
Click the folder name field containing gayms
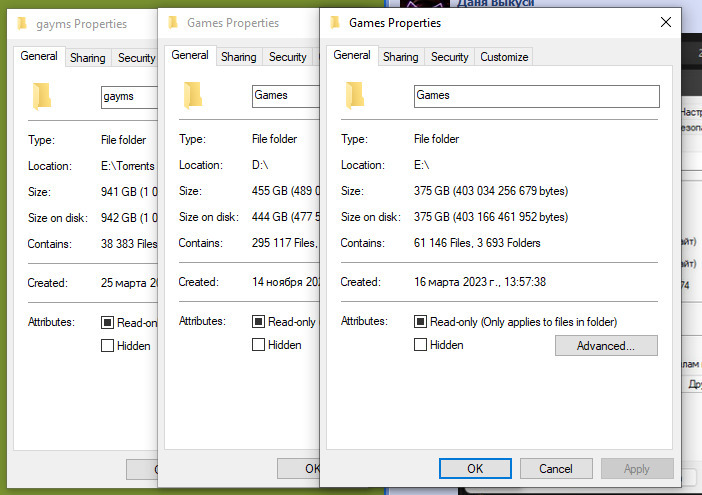point(129,97)
